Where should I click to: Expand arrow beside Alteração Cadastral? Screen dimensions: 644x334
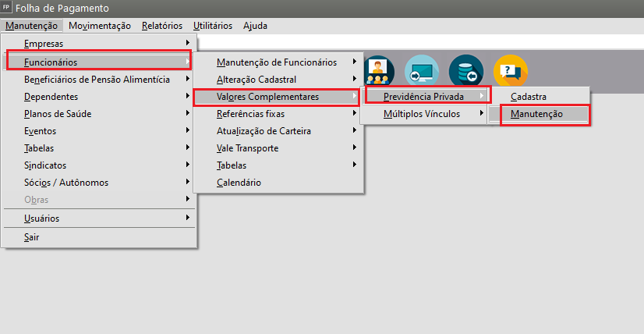(355, 79)
